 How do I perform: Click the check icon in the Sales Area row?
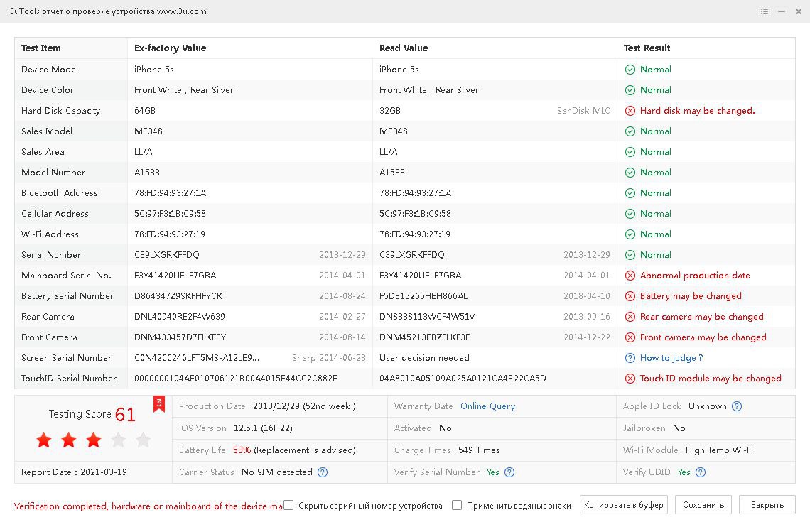(630, 153)
